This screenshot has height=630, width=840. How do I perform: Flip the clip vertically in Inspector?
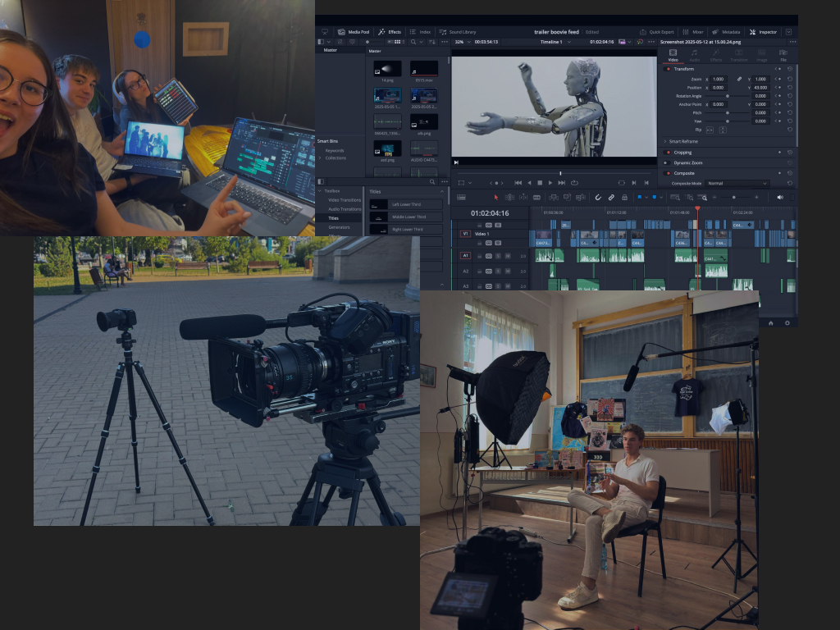(723, 130)
